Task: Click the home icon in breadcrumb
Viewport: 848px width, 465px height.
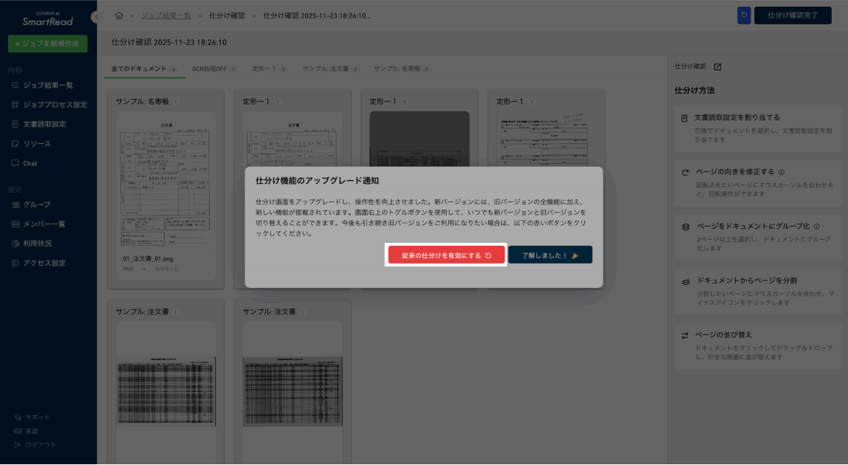Action: [119, 16]
